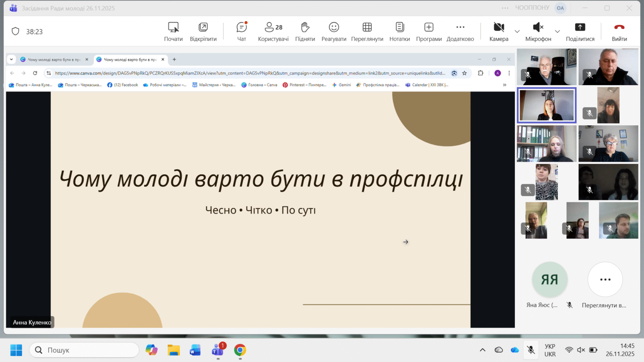Image resolution: width=644 pixels, height=362 pixels.
Task: Open the Chat panel
Action: (x=241, y=31)
